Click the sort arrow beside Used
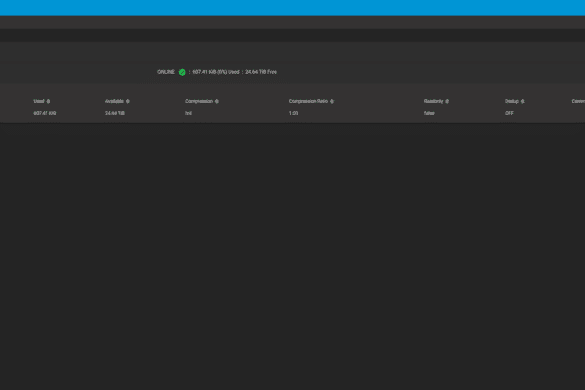The width and height of the screenshot is (585, 390). tap(48, 101)
